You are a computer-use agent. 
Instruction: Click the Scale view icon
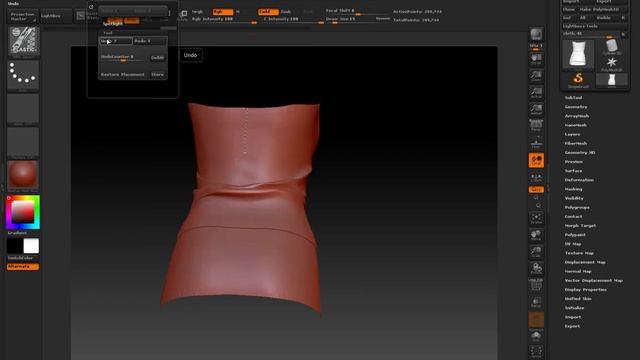click(536, 252)
